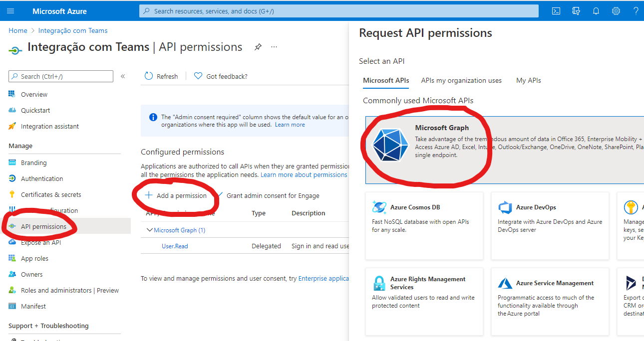Switch to the Microsoft APIs tab
This screenshot has height=341, width=644.
pos(386,80)
